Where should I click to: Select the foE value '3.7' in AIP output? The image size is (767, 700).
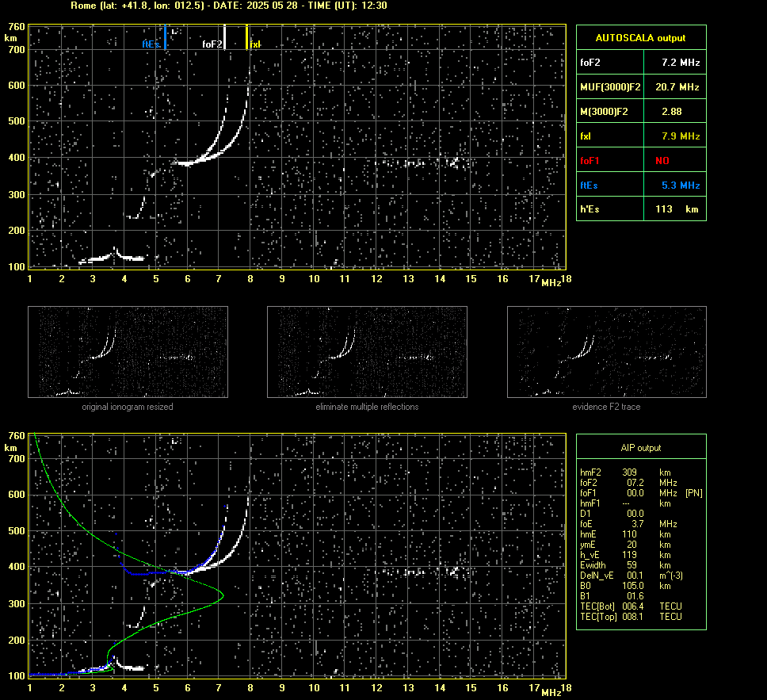(637, 524)
